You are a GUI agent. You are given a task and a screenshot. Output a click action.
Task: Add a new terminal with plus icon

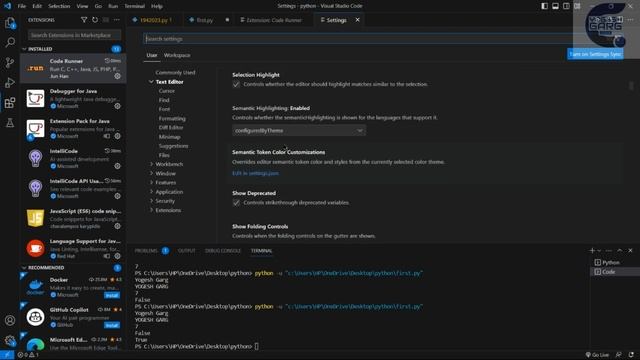tap(592, 251)
